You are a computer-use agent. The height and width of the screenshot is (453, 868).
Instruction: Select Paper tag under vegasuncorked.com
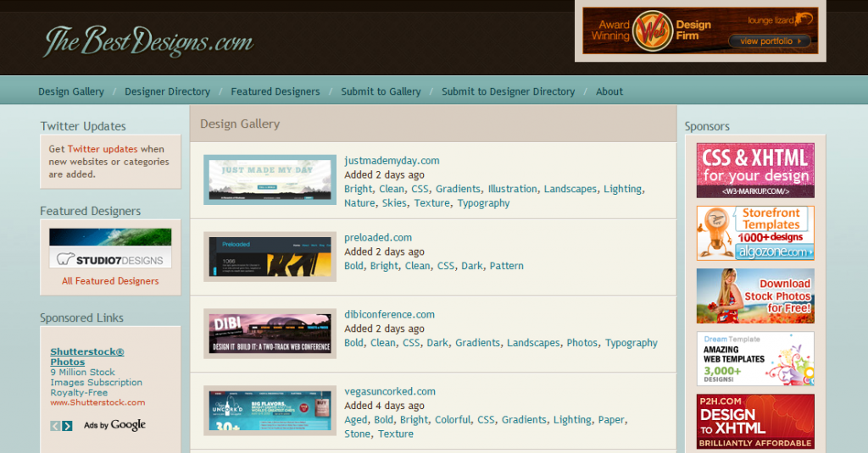click(x=611, y=419)
